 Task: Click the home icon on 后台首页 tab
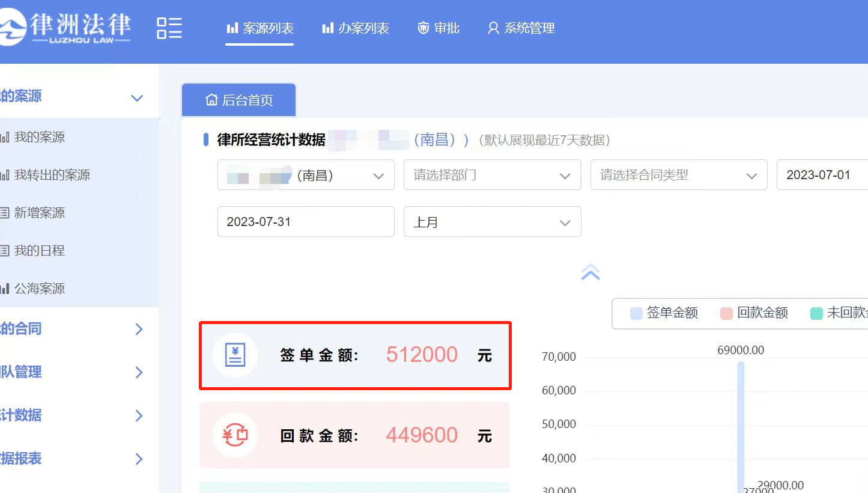(x=211, y=100)
